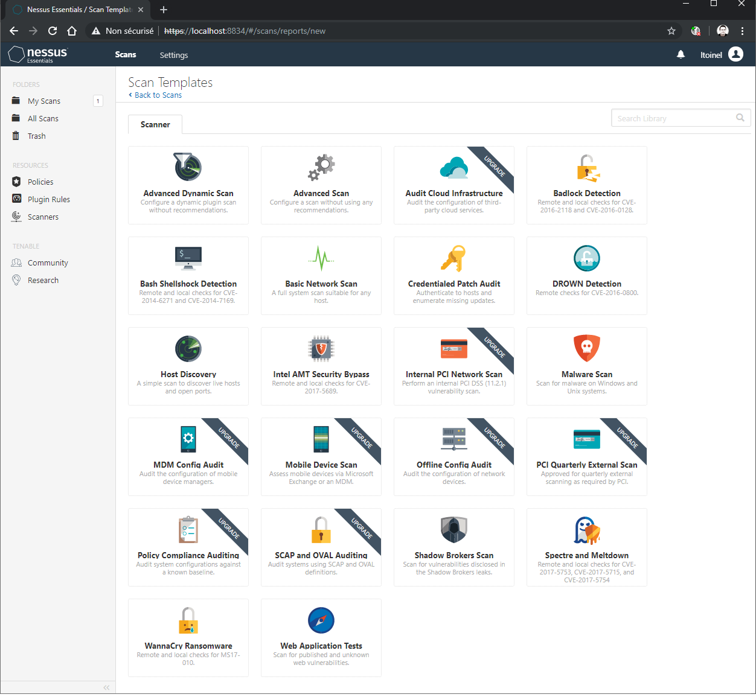The height and width of the screenshot is (700, 756).
Task: Select the Web Application Tests compass icon
Action: (321, 620)
